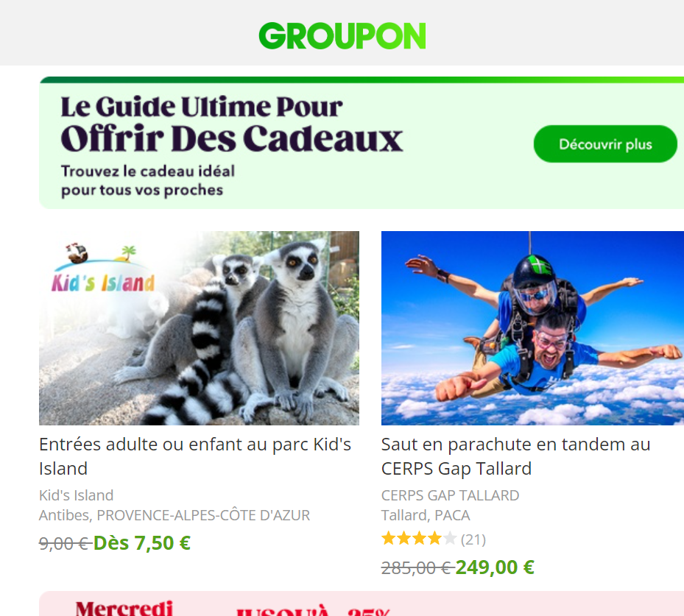Click the Dès 7,50 € price
The image size is (684, 616).
tap(142, 543)
